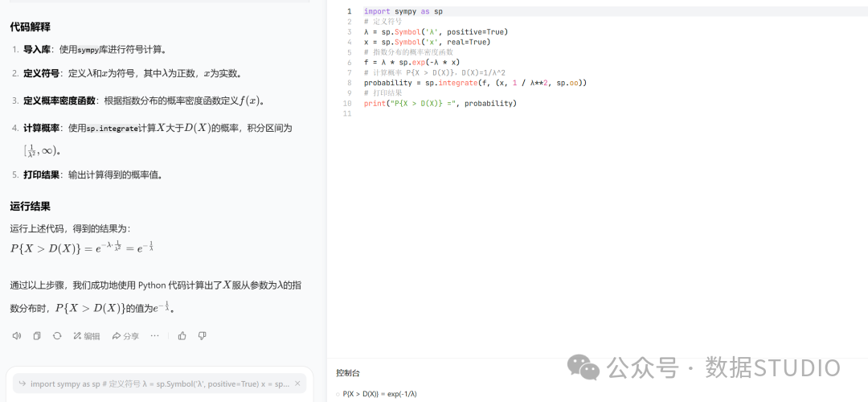Click the line λ = sp.Symbol('λ', positive=True)

pos(436,31)
